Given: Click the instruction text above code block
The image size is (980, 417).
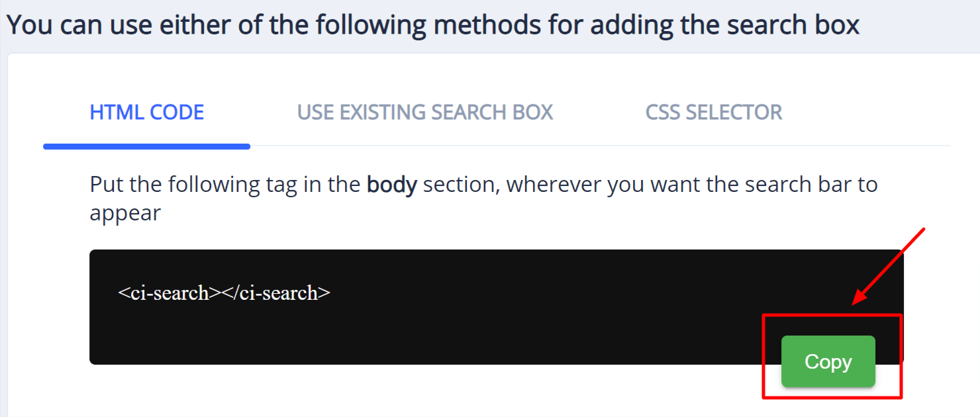Looking at the screenshot, I should click(464, 184).
